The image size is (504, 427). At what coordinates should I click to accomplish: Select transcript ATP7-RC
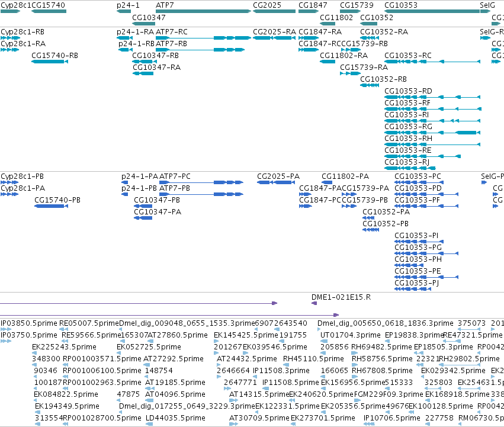tap(203, 38)
